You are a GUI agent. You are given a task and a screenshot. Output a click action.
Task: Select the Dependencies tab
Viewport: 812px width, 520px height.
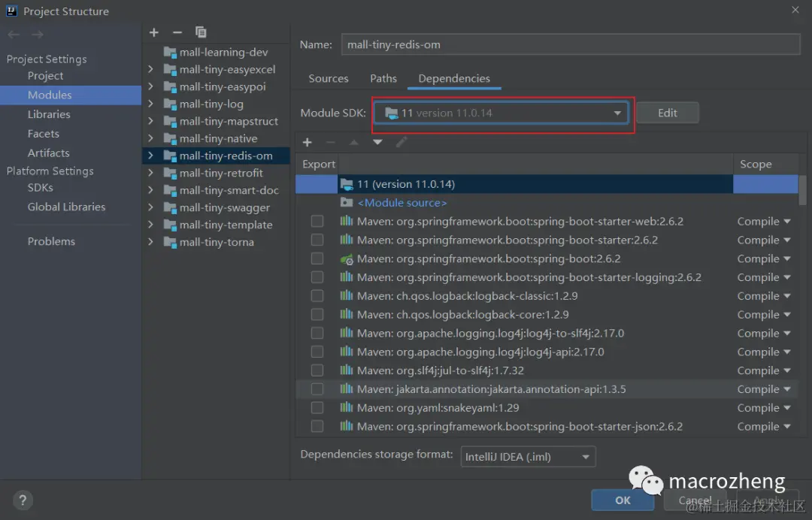454,79
